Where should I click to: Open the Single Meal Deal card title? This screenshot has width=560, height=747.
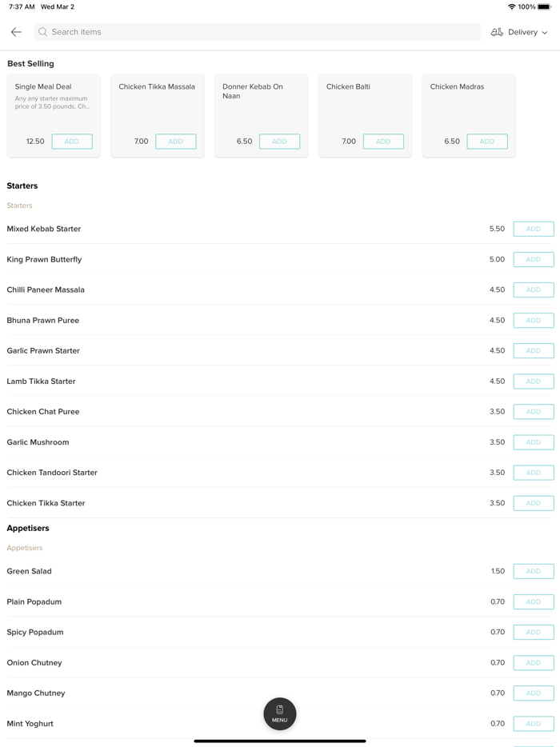pos(43,86)
